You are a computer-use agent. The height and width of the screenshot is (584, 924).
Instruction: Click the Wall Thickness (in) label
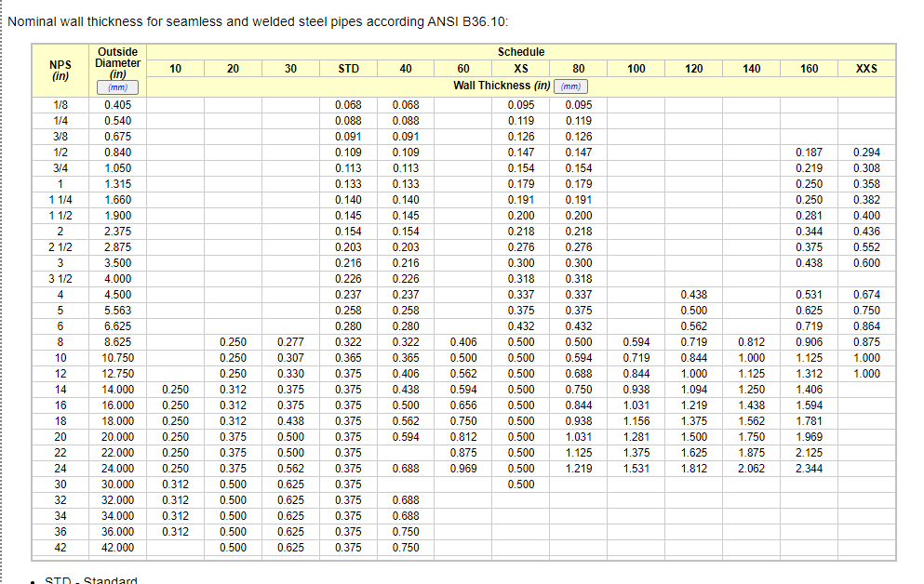coord(502,86)
